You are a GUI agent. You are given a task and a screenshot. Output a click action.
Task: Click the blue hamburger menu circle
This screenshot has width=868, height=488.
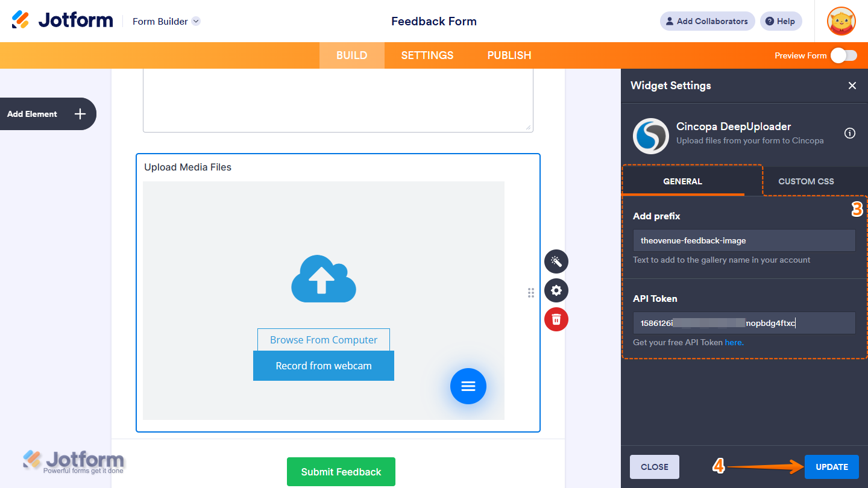point(468,386)
